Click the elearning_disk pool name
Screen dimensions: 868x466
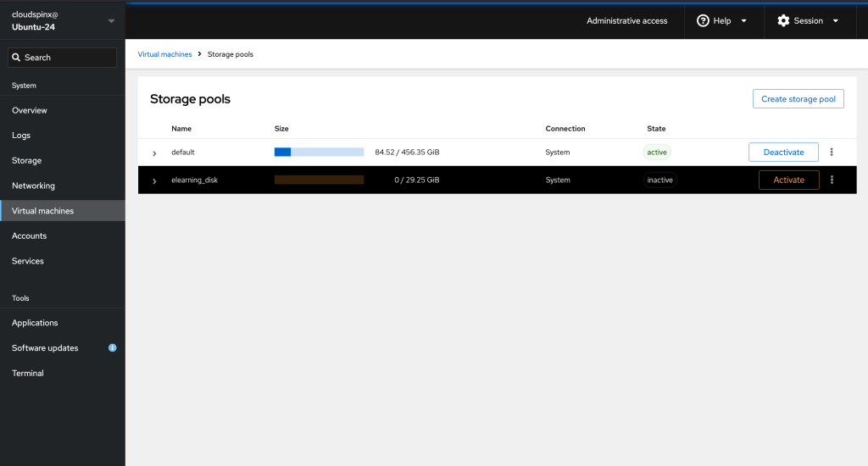pyautogui.click(x=194, y=180)
